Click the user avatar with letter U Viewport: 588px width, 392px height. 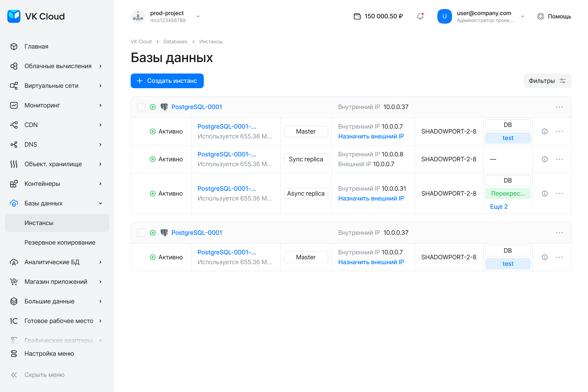pyautogui.click(x=444, y=16)
